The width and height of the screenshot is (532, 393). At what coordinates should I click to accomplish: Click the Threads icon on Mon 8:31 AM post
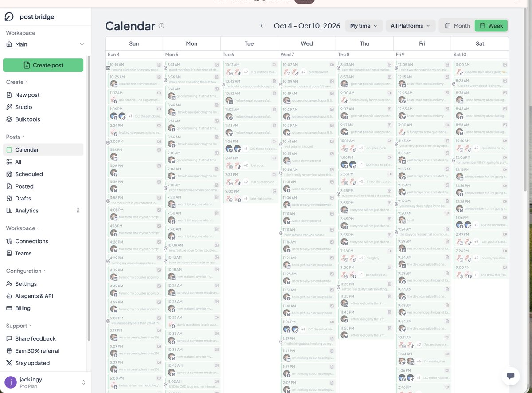pos(165,67)
